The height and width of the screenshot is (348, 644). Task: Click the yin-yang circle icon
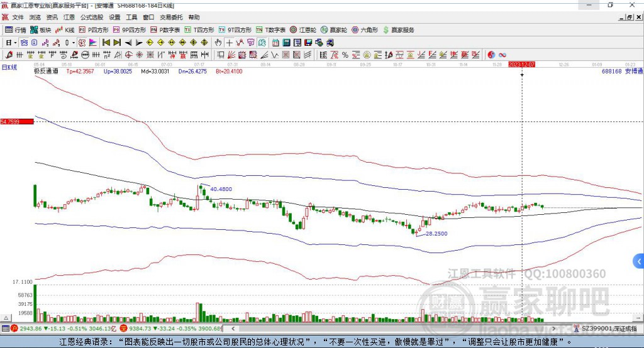click(491, 55)
